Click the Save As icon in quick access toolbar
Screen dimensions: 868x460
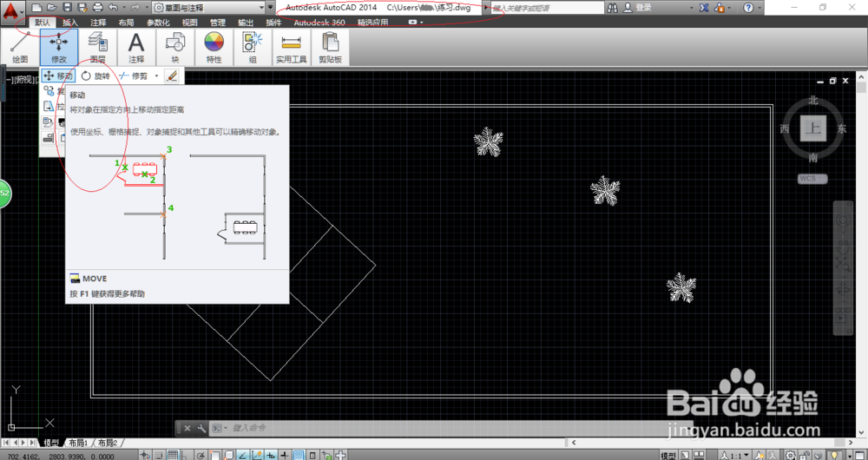point(82,8)
